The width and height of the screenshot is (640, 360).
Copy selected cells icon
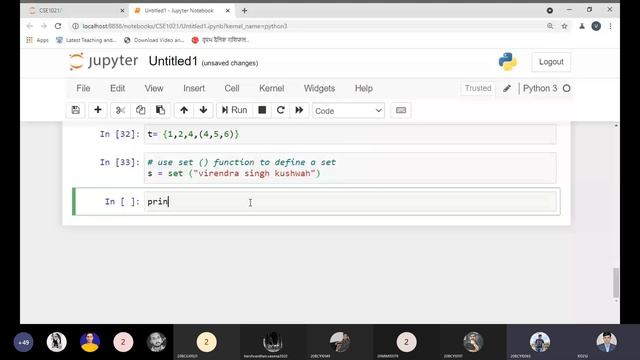[140, 110]
